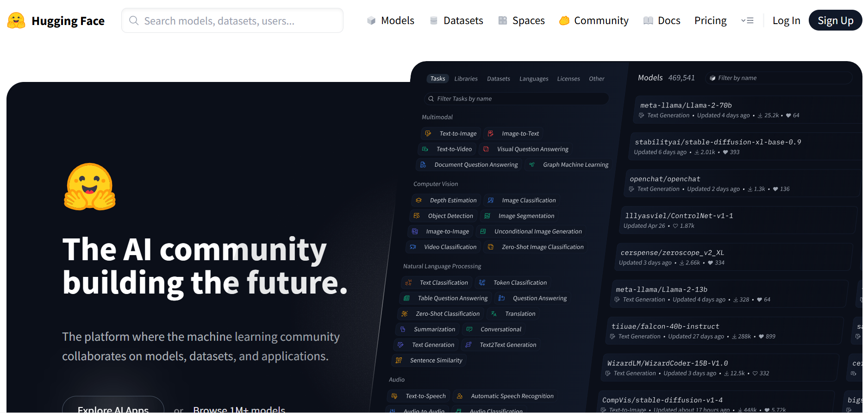Open the openchat/openchat model card

tap(742, 183)
